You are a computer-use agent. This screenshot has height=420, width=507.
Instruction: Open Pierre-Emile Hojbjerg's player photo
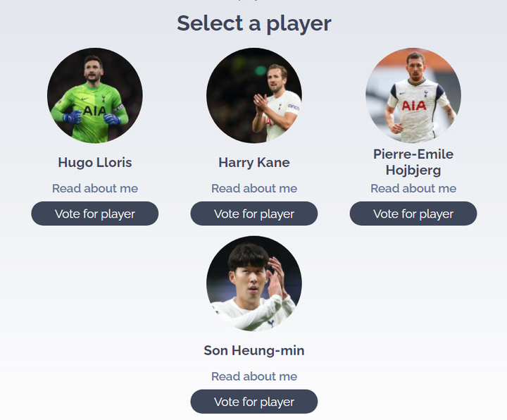click(x=413, y=95)
